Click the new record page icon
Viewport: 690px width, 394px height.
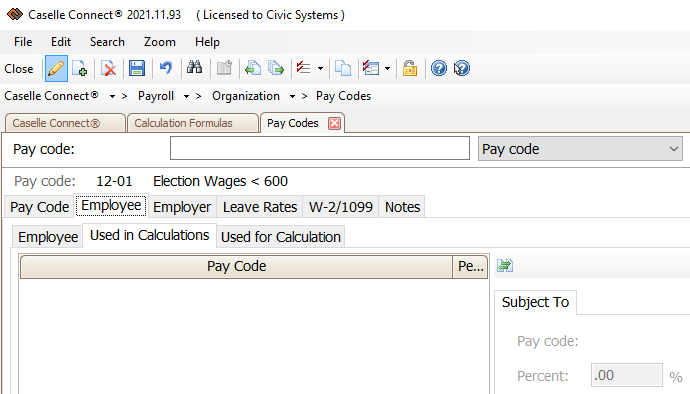pos(80,68)
